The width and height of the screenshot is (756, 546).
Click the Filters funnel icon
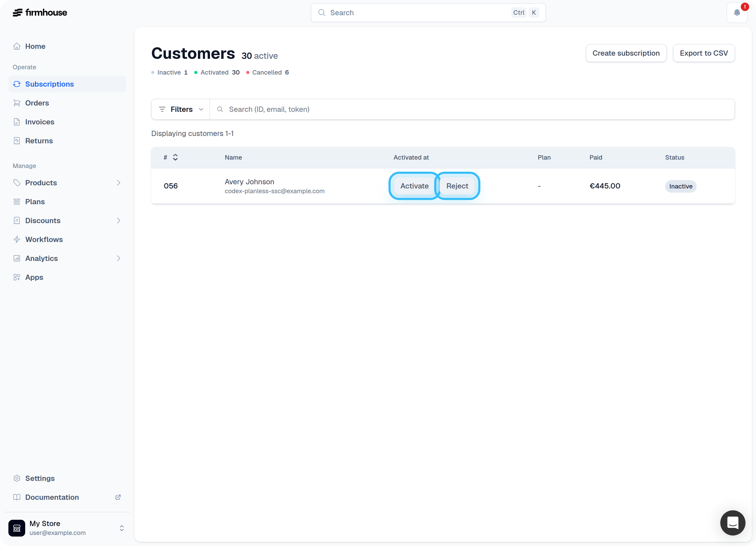point(162,109)
